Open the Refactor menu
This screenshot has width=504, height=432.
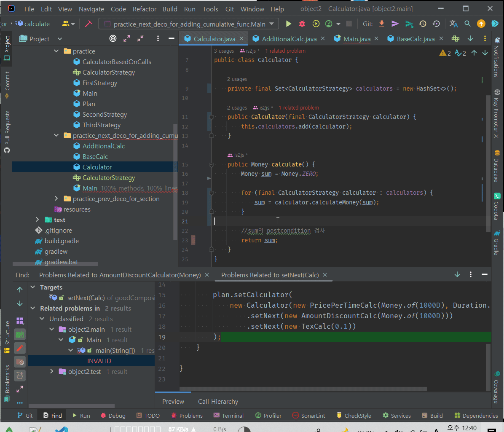pos(144,9)
